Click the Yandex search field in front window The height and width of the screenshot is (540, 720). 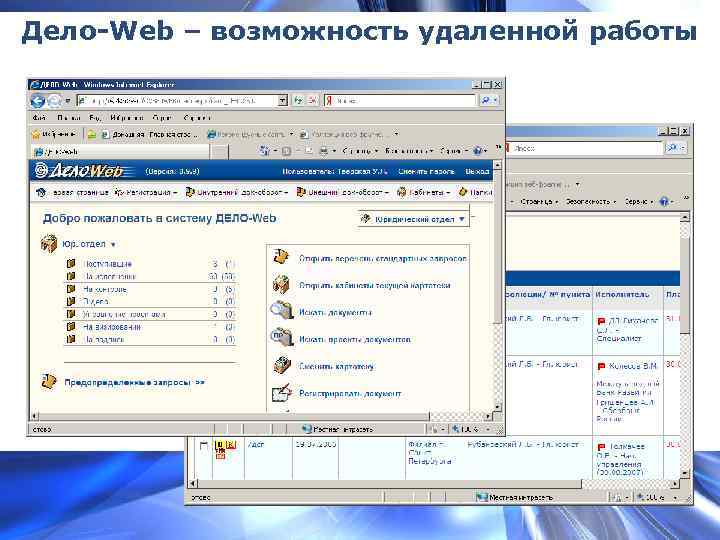(x=399, y=100)
